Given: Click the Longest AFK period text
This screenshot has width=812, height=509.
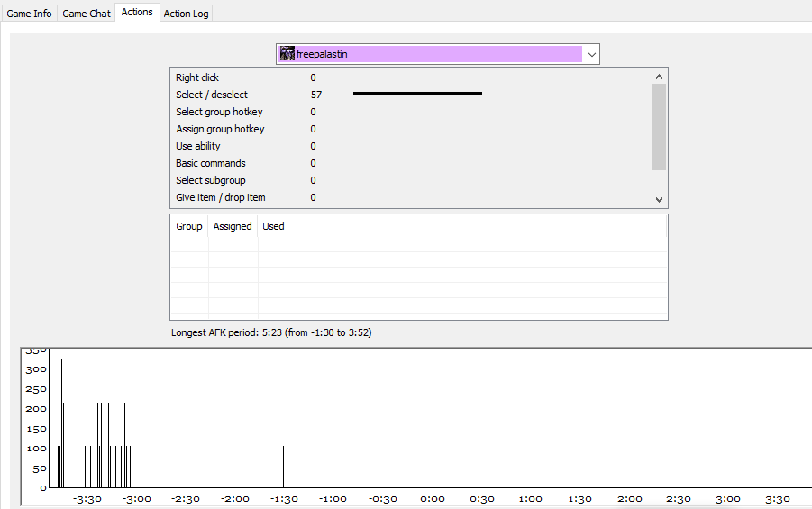Looking at the screenshot, I should click(271, 332).
